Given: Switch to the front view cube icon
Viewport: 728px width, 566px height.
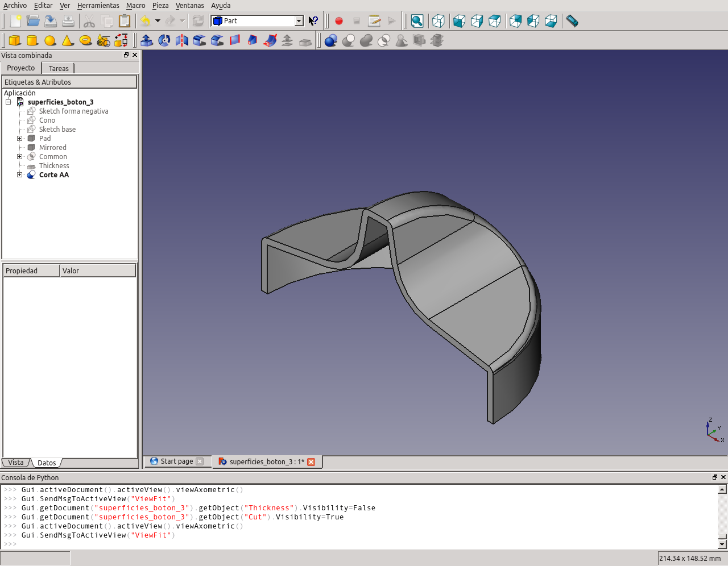Looking at the screenshot, I should click(460, 21).
